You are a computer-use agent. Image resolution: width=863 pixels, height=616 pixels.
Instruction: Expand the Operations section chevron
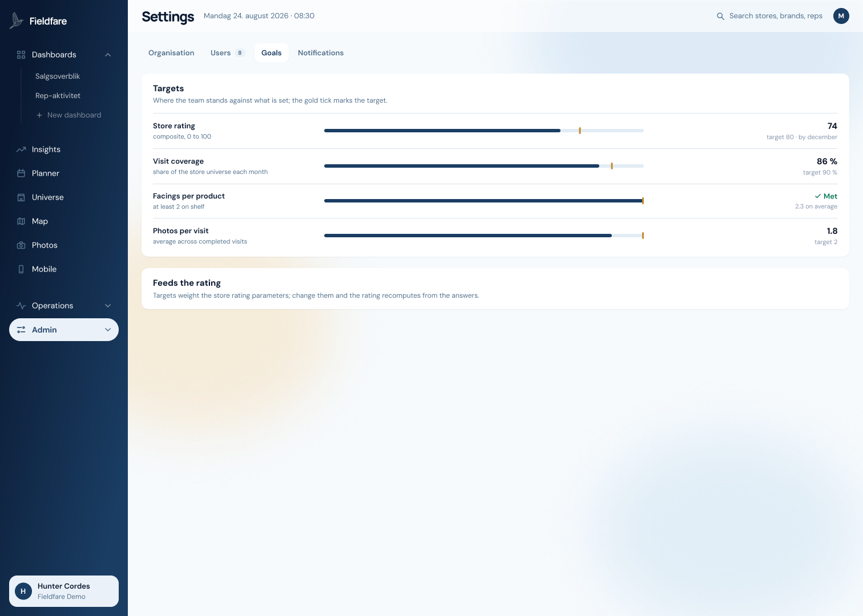[108, 306]
